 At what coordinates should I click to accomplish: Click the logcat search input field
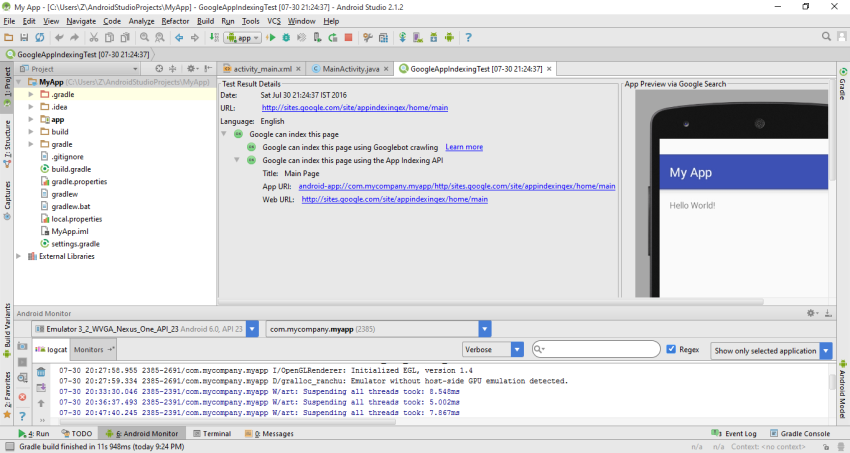(x=596, y=350)
